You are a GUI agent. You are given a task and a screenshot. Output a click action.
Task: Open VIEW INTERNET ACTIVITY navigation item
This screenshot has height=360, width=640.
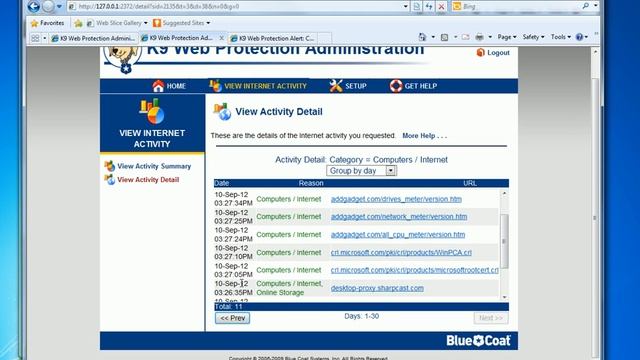(x=265, y=86)
